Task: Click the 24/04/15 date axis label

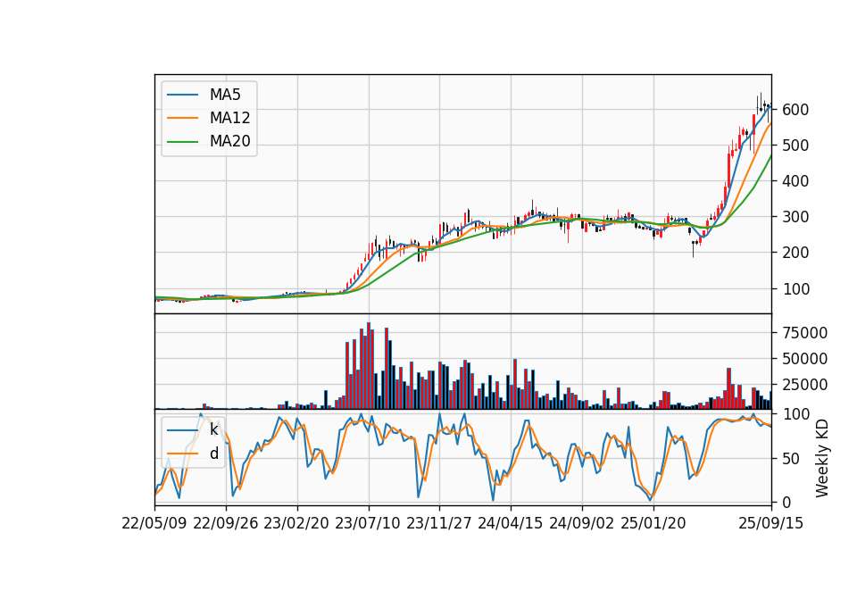Action: pos(511,523)
